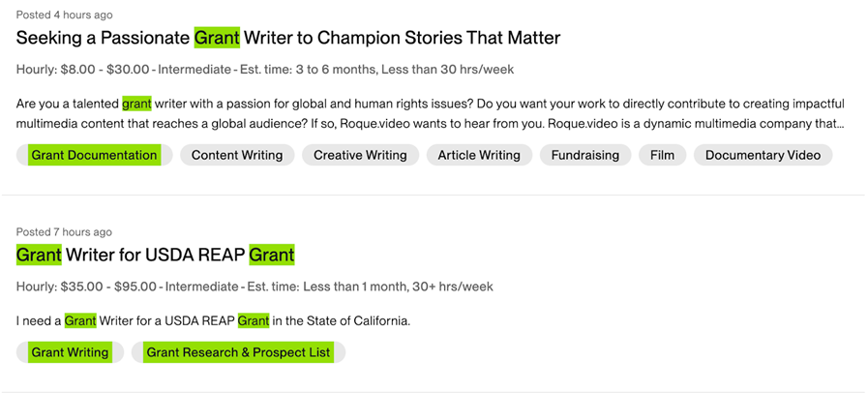
Task: Choose the Grant Writing skill tag
Action: (70, 352)
